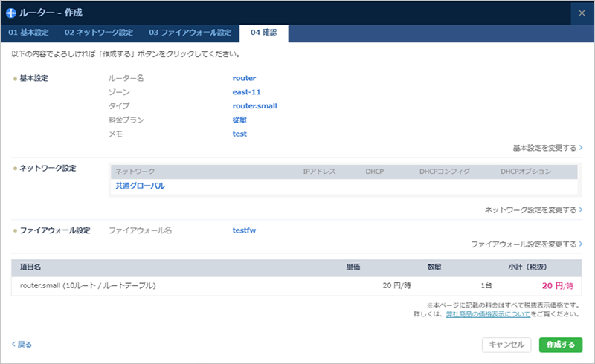The image size is (595, 364).
Task: Click the 料金プラン value 従量
Action: tap(239, 120)
